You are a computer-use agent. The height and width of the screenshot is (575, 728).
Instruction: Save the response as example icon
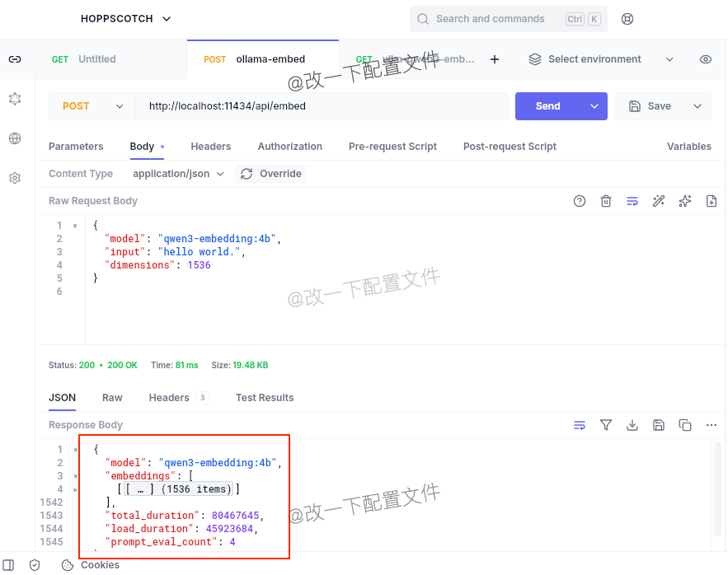tap(659, 425)
